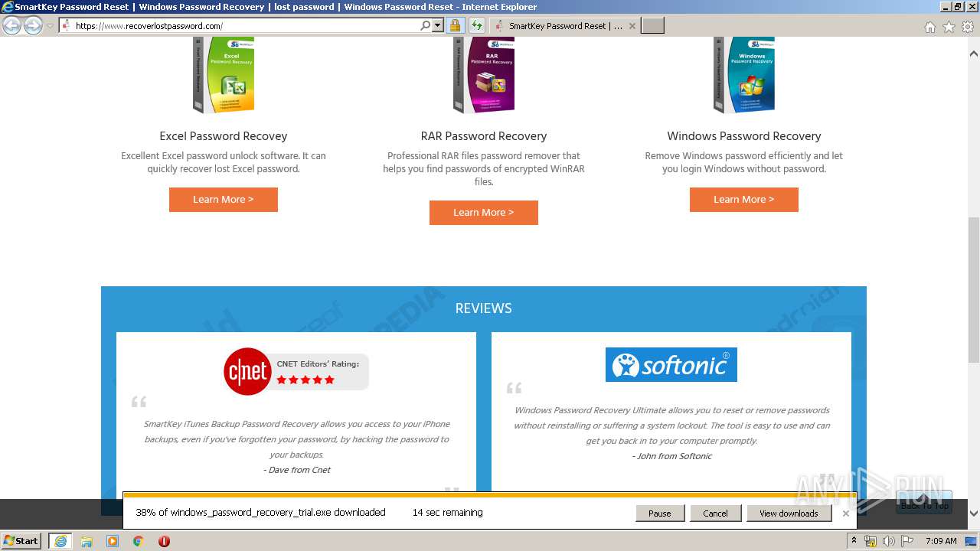Viewport: 980px width, 551px height.
Task: Pause the windows_password_recovery_trial.exe download
Action: (660, 514)
